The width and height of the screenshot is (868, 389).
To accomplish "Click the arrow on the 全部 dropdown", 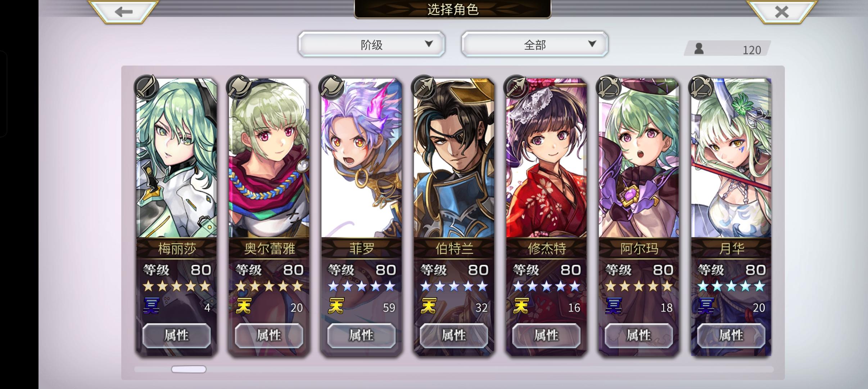I will (x=592, y=44).
